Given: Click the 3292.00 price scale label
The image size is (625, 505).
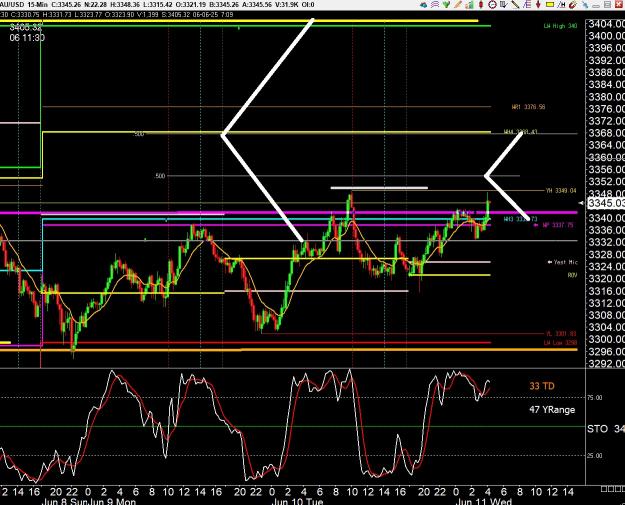Looking at the screenshot, I should point(606,363).
